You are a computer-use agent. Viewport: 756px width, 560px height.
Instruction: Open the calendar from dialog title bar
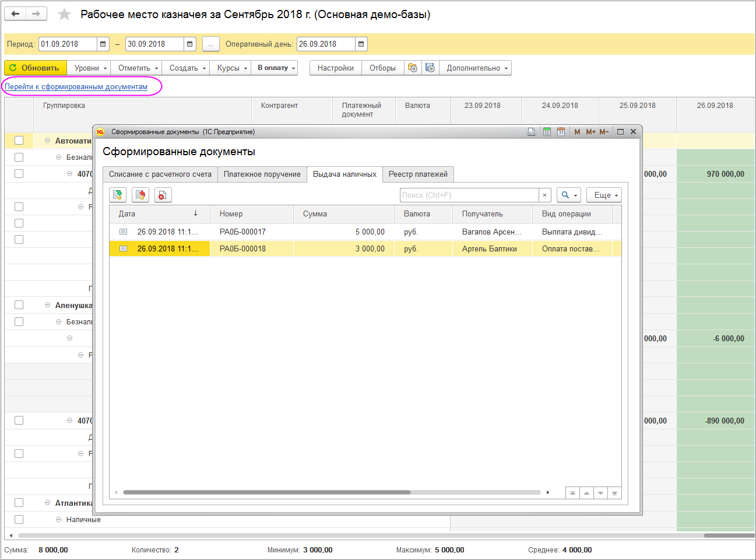coord(561,132)
